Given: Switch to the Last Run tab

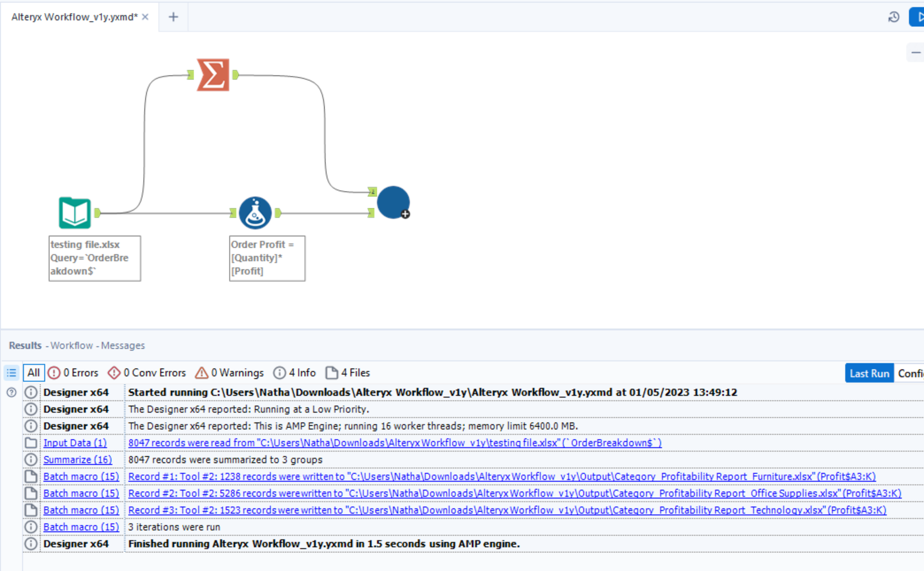Looking at the screenshot, I should [x=869, y=373].
